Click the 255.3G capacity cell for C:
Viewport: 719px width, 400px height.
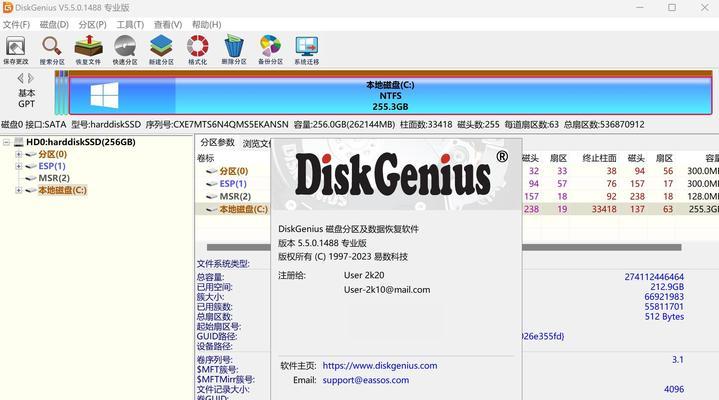click(703, 209)
